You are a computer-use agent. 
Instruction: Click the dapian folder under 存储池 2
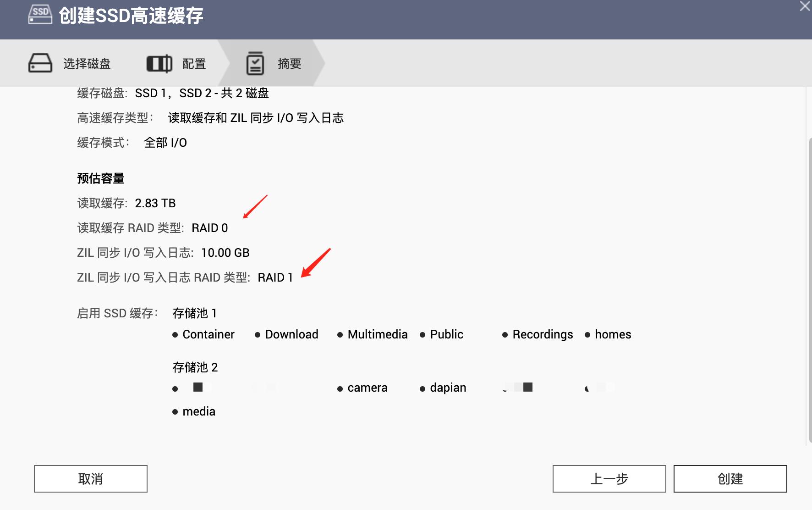448,388
